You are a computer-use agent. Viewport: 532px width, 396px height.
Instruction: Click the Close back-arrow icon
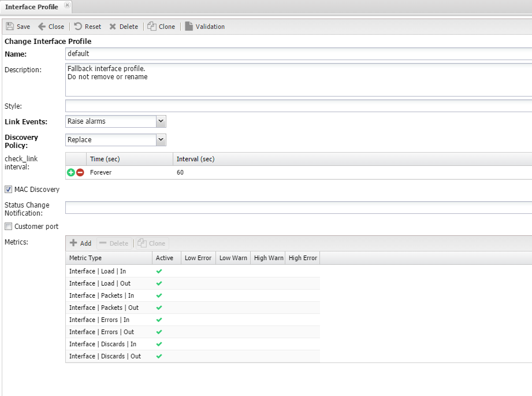[42, 27]
